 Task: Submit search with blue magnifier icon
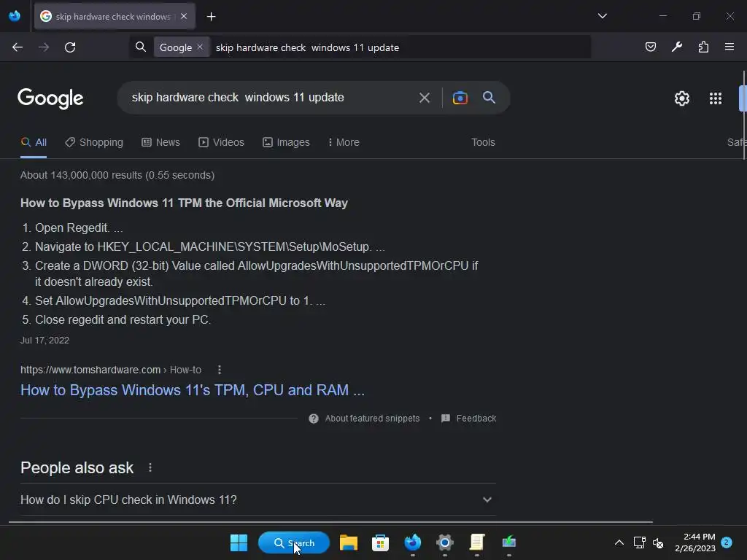pyautogui.click(x=489, y=98)
